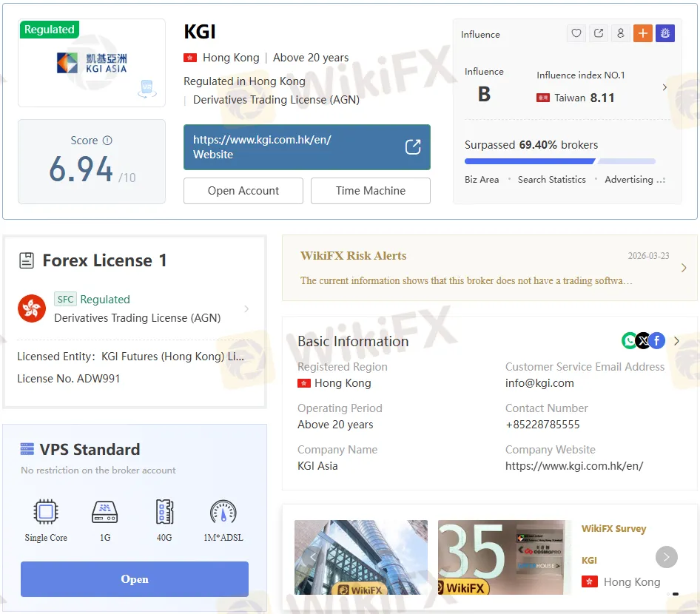Viewport: 700px width, 614px height.
Task: Click the blue Open VPS button
Action: (x=135, y=579)
